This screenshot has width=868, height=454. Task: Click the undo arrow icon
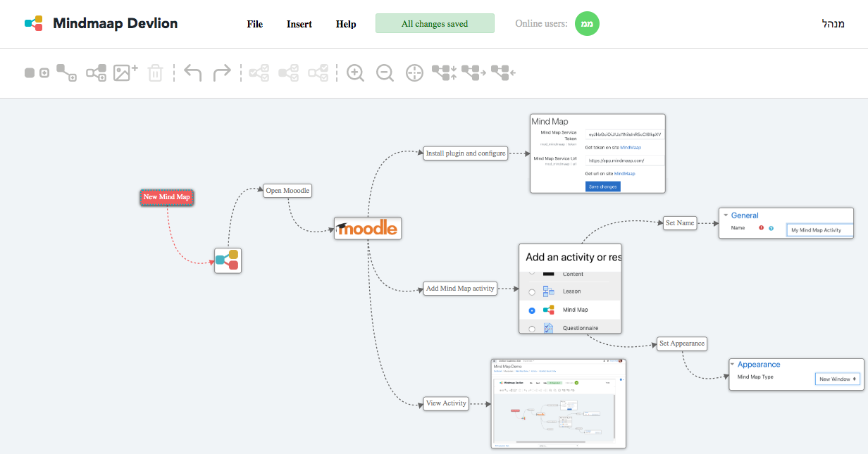[x=192, y=72]
